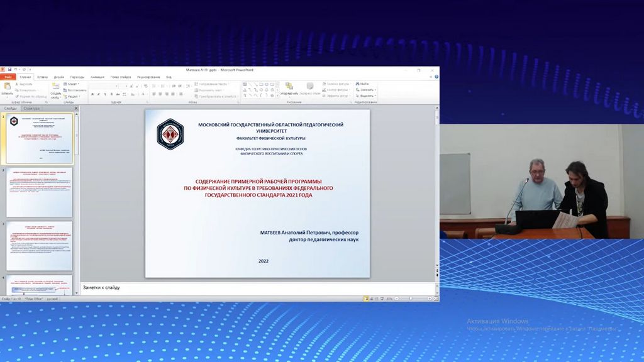Toggle italic text formatting

click(99, 94)
